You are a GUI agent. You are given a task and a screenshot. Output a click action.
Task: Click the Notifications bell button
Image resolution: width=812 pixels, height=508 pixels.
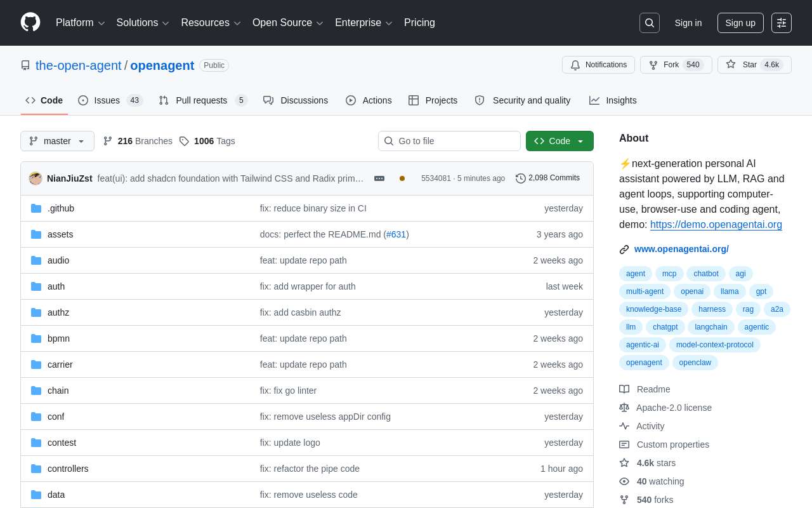(598, 65)
